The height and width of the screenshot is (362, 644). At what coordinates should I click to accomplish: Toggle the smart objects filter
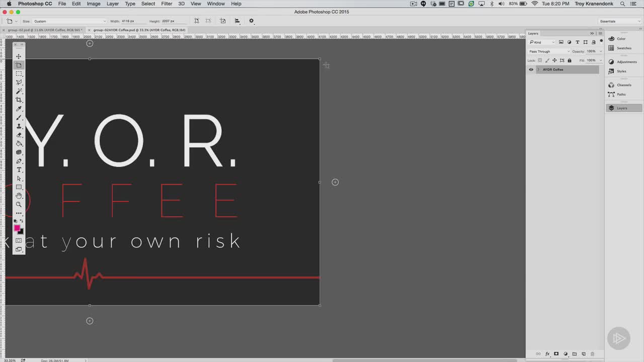coord(593,42)
